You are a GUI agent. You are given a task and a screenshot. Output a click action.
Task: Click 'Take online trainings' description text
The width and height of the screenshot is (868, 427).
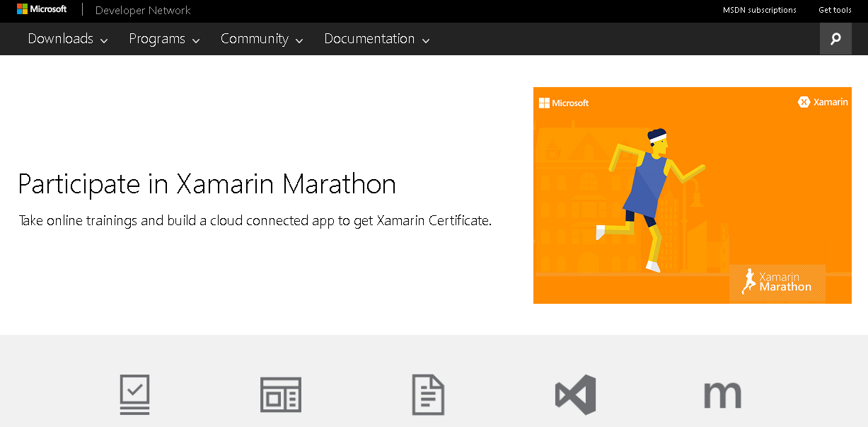tap(255, 220)
